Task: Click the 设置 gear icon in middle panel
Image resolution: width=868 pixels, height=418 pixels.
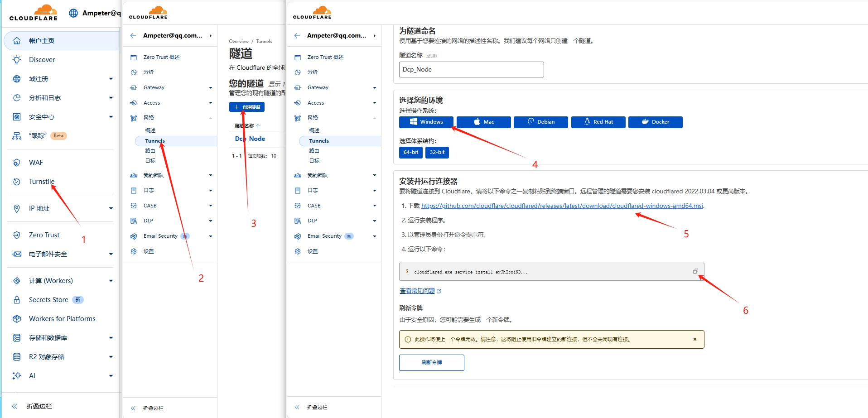Action: pos(134,251)
